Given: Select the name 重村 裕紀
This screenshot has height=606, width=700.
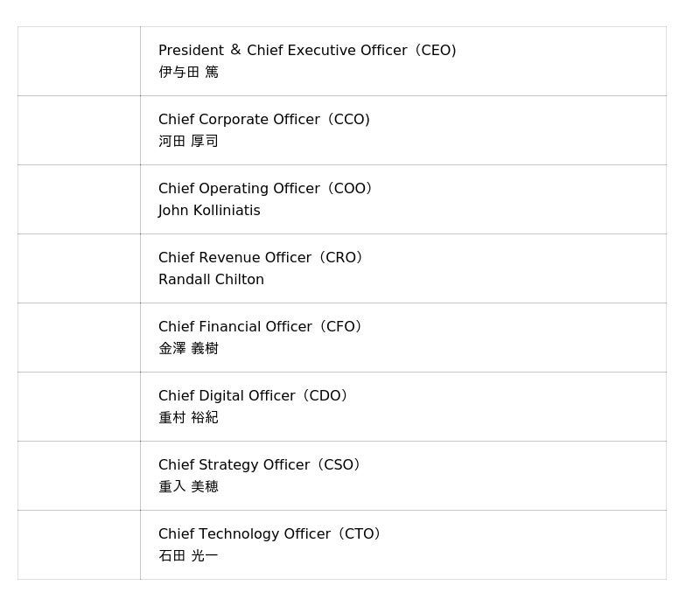Looking at the screenshot, I should (x=188, y=418).
